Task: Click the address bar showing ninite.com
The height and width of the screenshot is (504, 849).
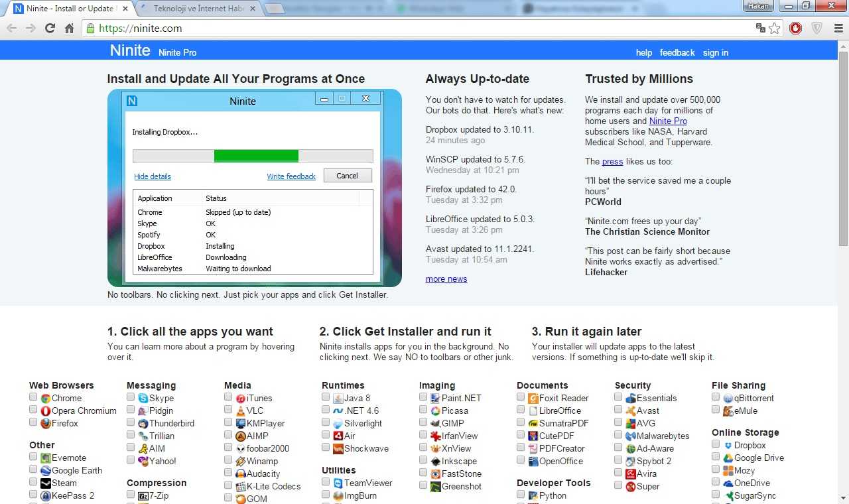Action: (424, 28)
